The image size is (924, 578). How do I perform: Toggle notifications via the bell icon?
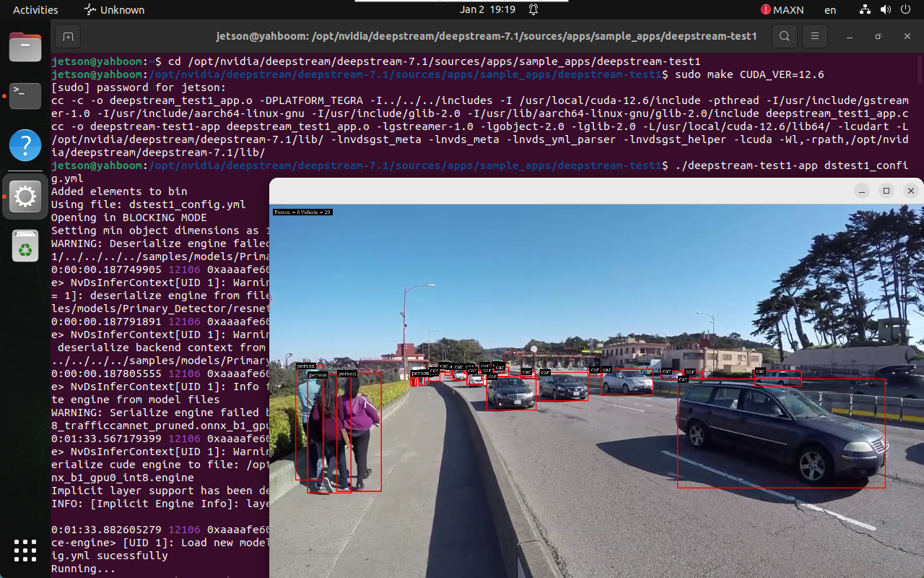coord(533,9)
